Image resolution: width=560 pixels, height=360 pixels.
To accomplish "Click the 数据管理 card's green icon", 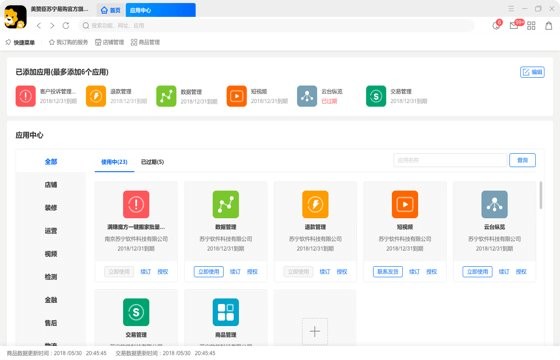I will 226,204.
